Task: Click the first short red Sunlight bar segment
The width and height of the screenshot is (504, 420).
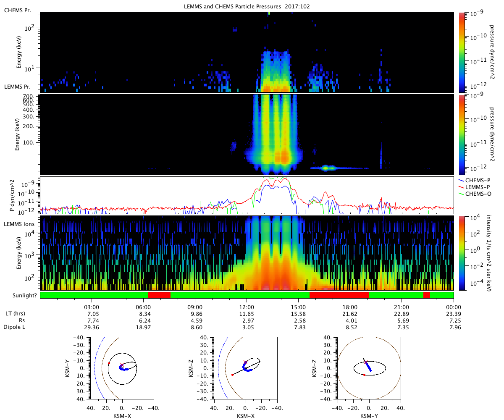Action: 159,295
